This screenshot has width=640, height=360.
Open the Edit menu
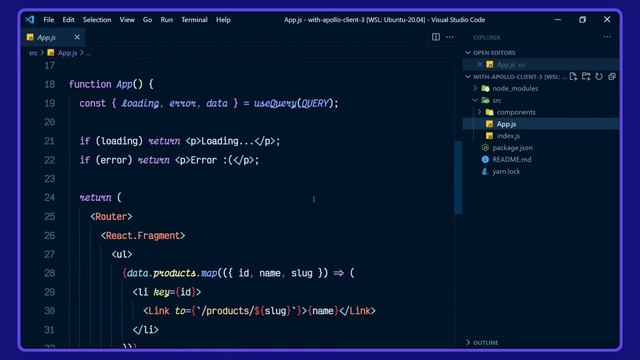pyautogui.click(x=68, y=20)
